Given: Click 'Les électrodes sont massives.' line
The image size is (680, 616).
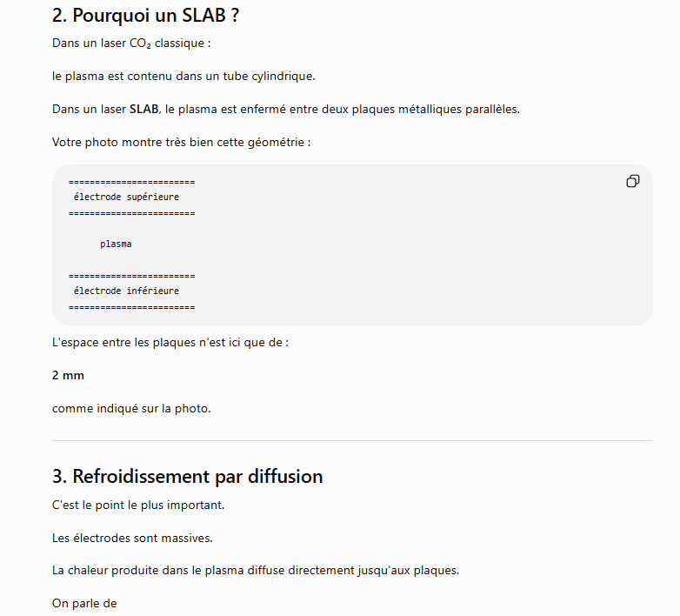Looking at the screenshot, I should coord(132,538).
